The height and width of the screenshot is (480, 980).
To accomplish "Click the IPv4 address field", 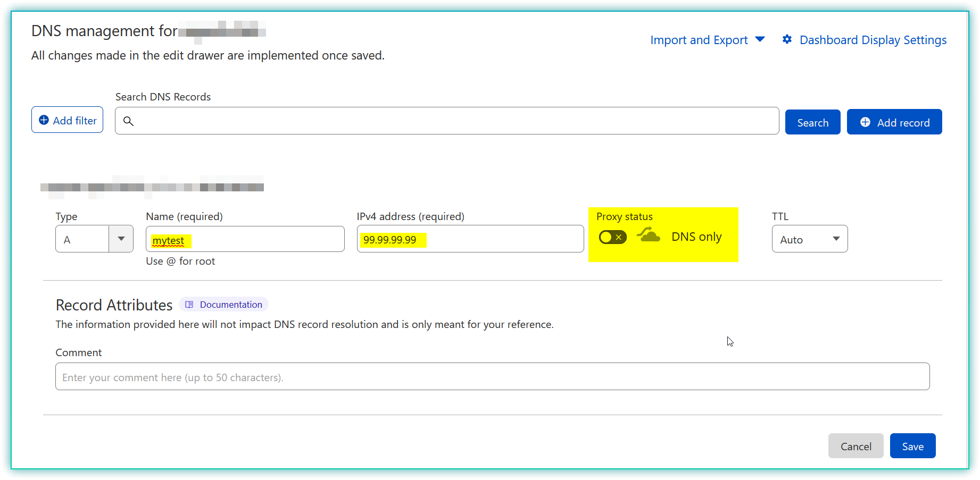I will coord(470,239).
